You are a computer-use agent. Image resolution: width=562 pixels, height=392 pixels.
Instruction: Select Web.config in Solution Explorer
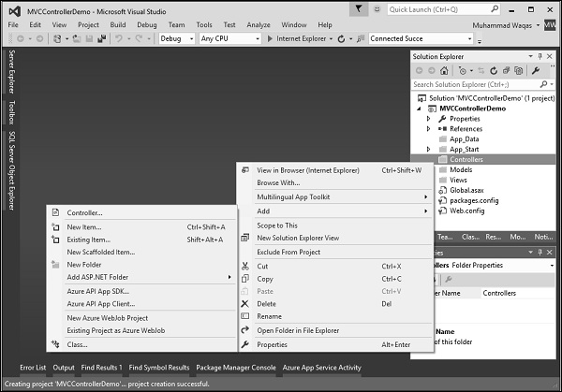click(467, 211)
